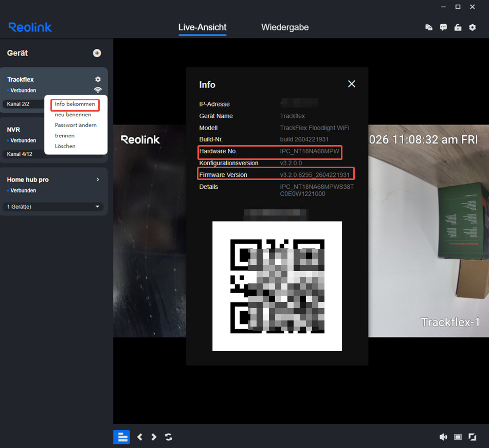The height and width of the screenshot is (448, 489).
Task: Click Verbunden status under Home hub pro
Action: [x=23, y=190]
